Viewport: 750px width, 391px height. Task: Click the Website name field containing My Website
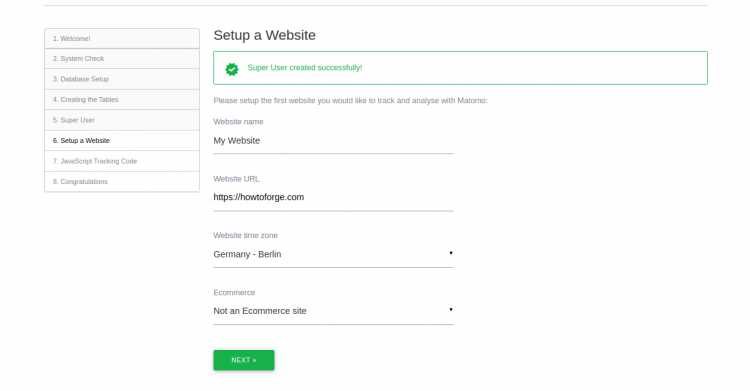[333, 141]
